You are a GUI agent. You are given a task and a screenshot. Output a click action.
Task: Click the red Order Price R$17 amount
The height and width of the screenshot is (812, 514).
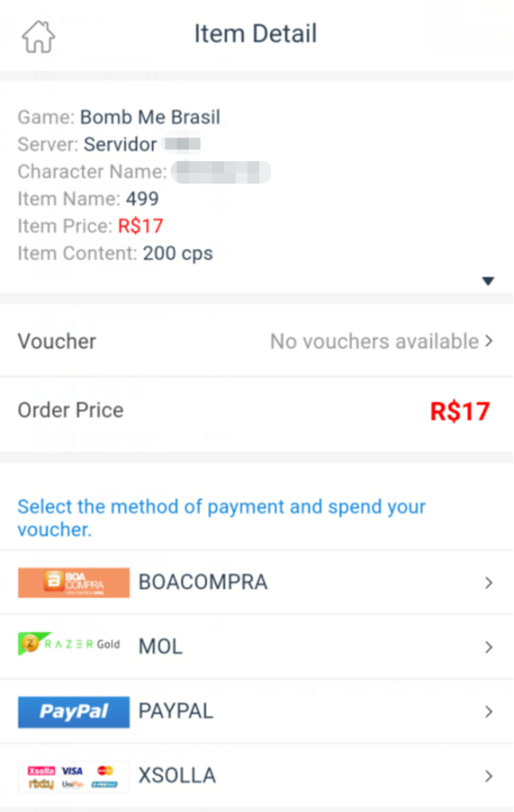[460, 411]
